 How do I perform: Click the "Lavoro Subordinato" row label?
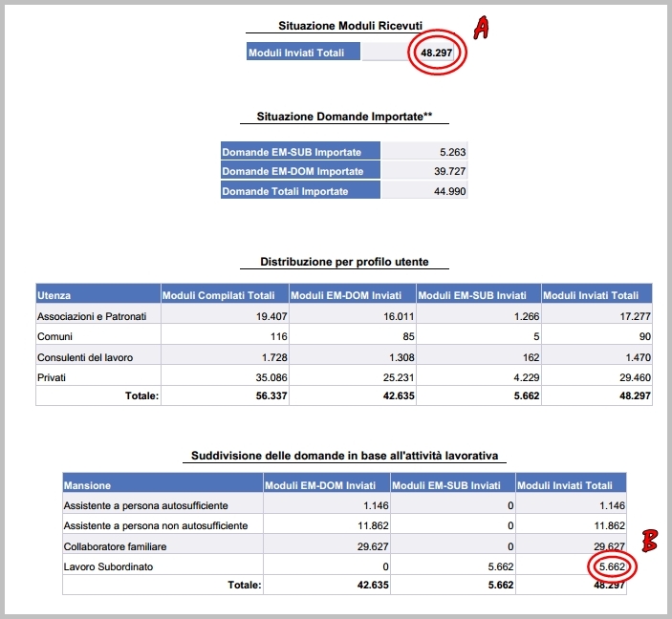tap(106, 566)
